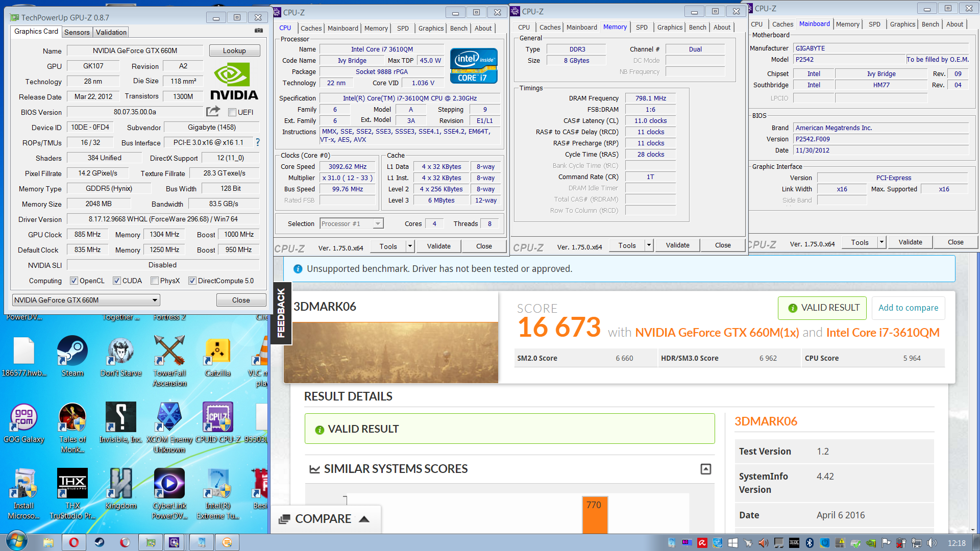This screenshot has height=551, width=980.
Task: Open Caches tab in the leftmost CPU-Z window
Action: point(311,28)
